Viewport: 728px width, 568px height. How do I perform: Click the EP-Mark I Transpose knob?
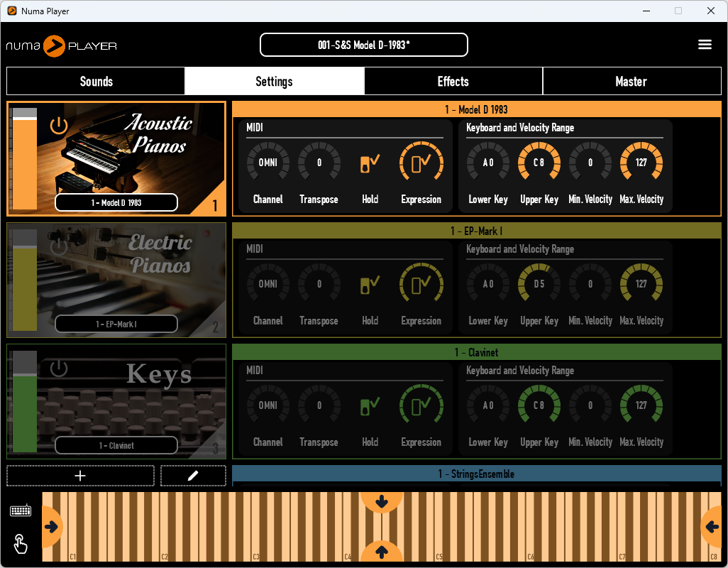[x=319, y=284]
